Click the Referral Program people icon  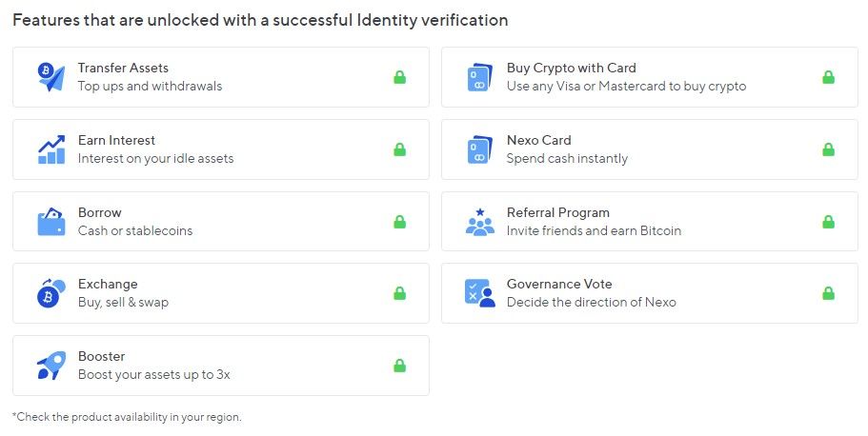479,222
